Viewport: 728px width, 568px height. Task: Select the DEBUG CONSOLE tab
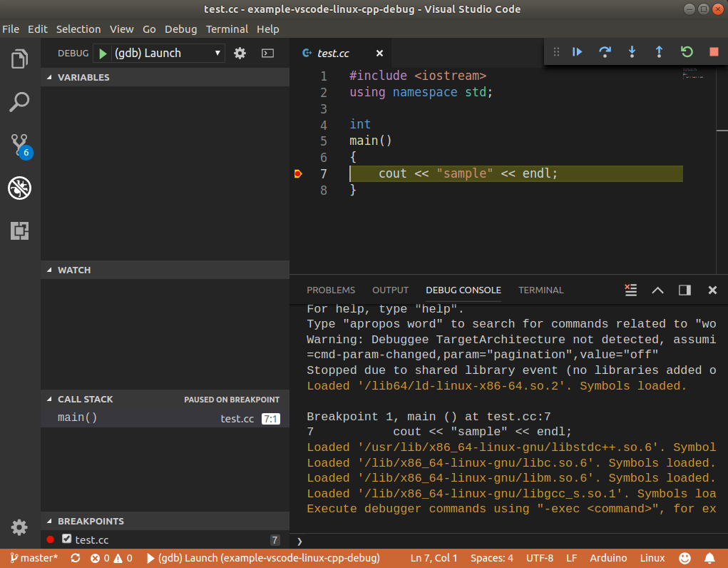point(463,290)
